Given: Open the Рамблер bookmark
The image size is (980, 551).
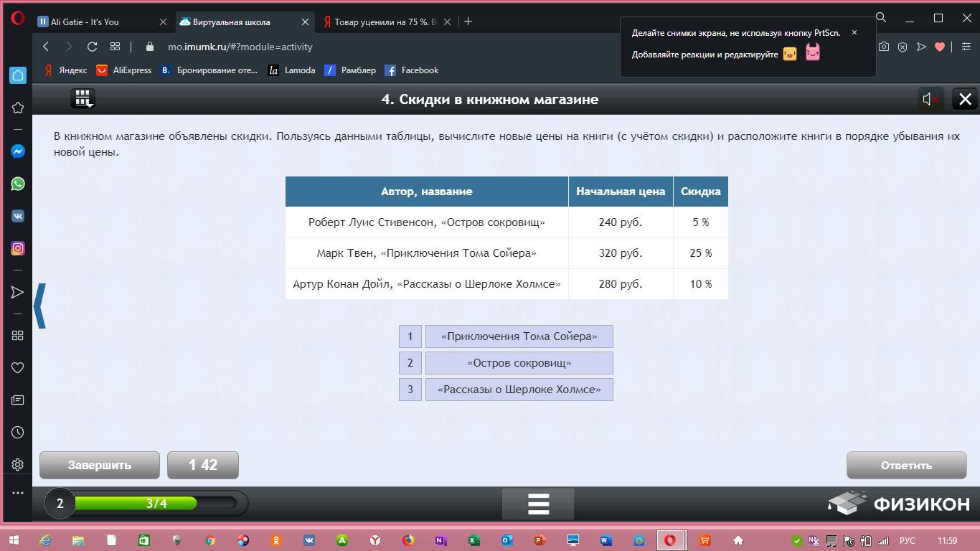Looking at the screenshot, I should click(350, 70).
